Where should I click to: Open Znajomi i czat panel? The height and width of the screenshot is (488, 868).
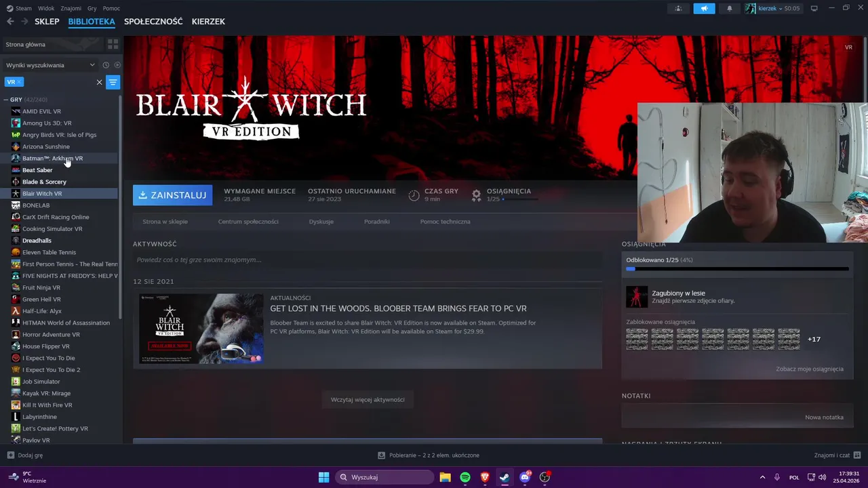pyautogui.click(x=837, y=455)
